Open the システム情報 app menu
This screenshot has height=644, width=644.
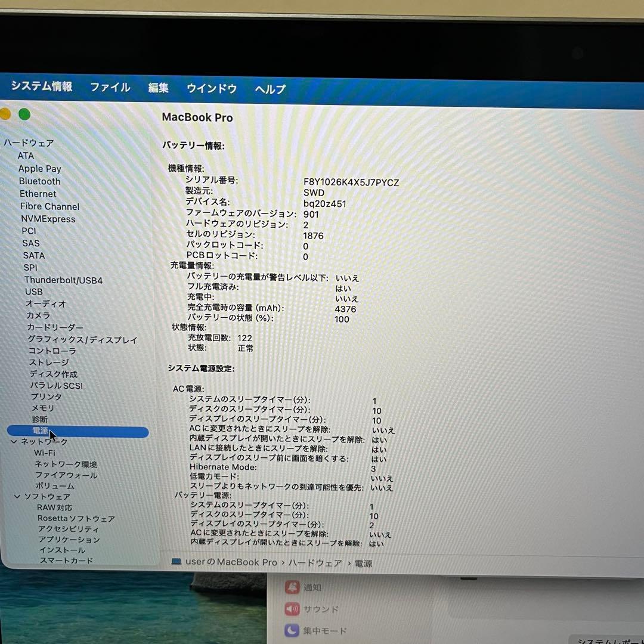(x=42, y=86)
